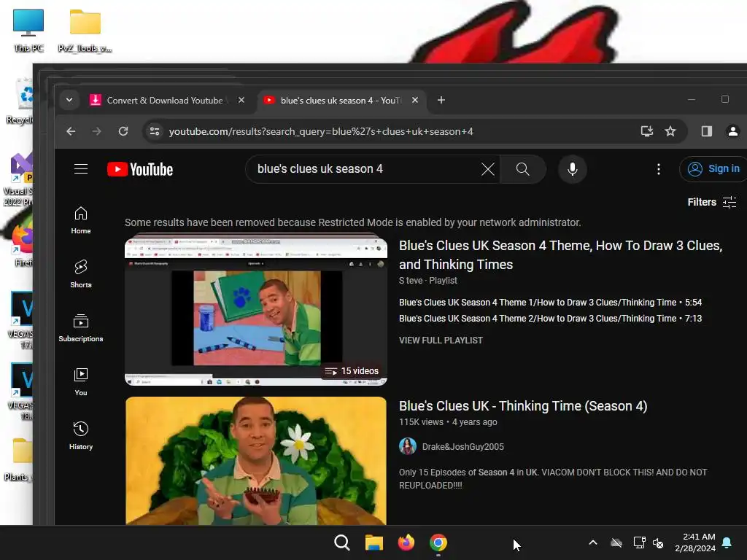Open the YouTube settings three-dot menu
This screenshot has width=747, height=560.
click(659, 169)
